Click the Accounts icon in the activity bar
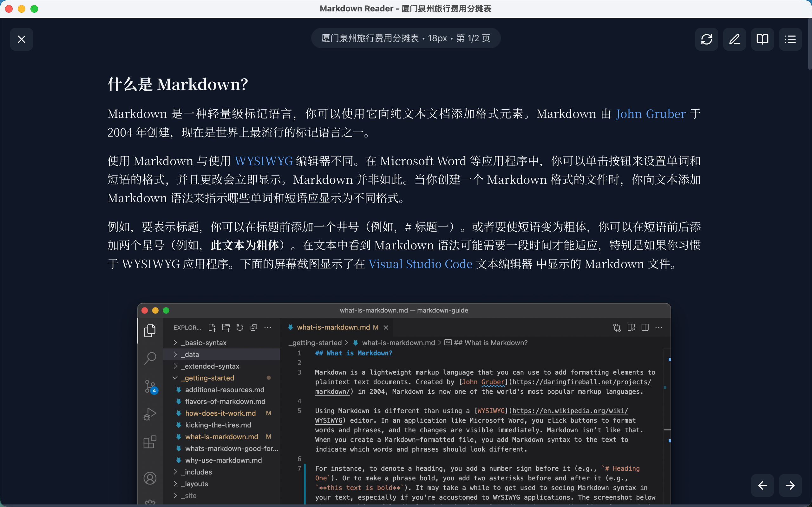Viewport: 812px width, 507px height. click(150, 478)
